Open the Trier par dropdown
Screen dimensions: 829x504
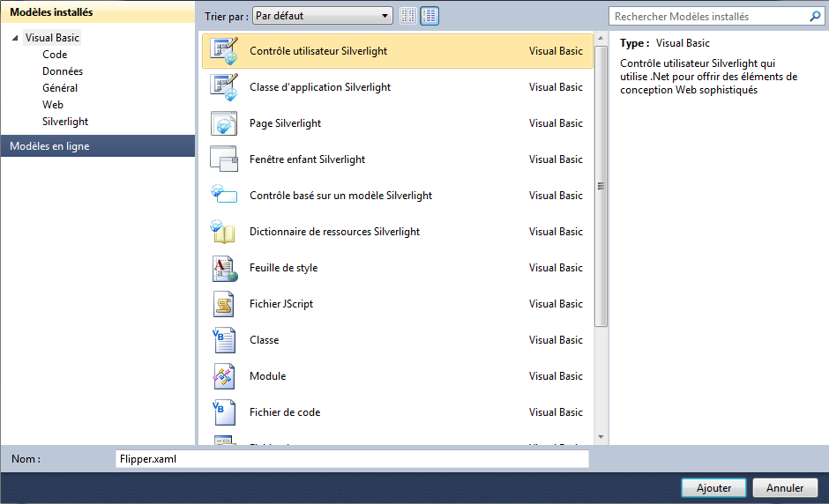pyautogui.click(x=323, y=16)
